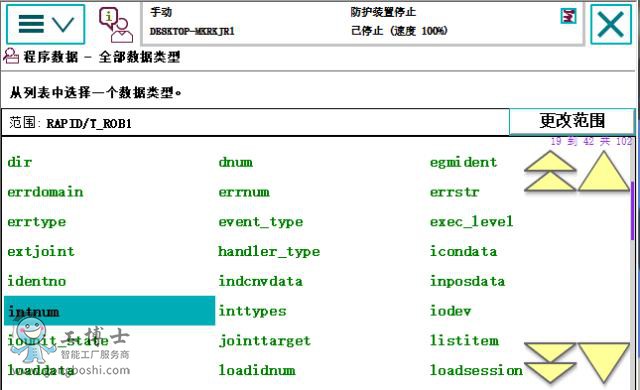Click the single up triangle arrow
Screen dimensions: 640x390
pyautogui.click(x=604, y=171)
